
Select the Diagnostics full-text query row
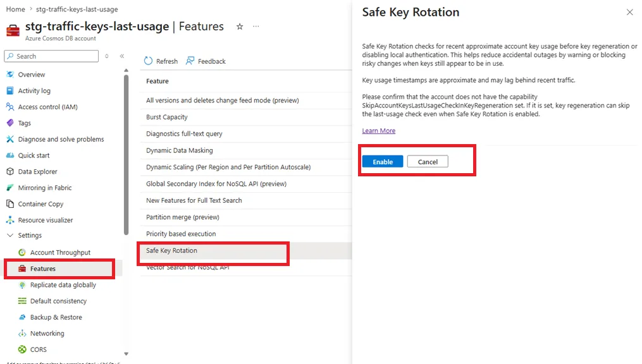[245, 134]
